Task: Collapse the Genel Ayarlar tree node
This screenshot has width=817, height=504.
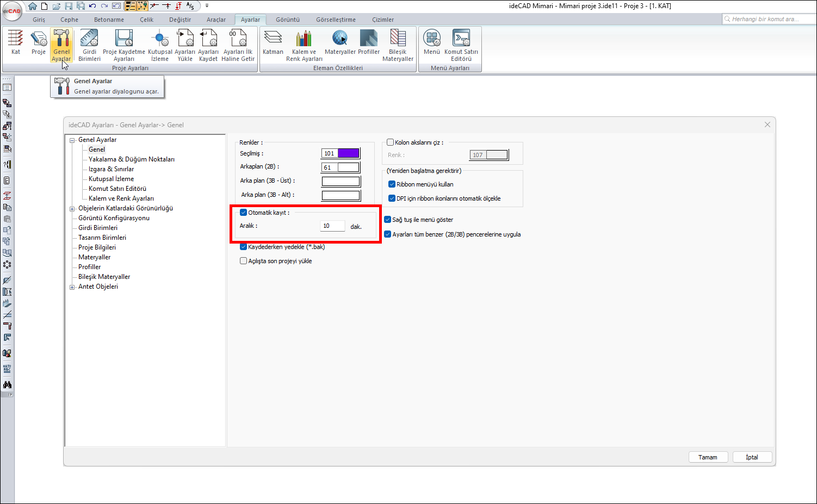Action: tap(72, 140)
